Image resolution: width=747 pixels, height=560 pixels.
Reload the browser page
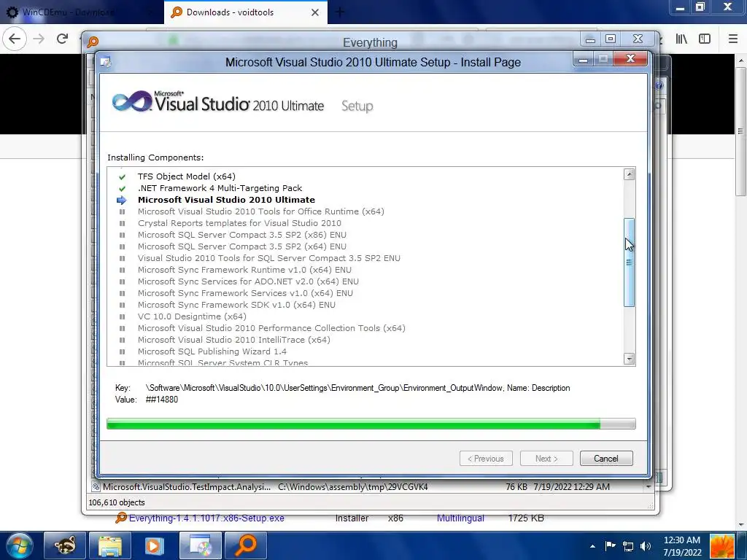click(x=63, y=39)
